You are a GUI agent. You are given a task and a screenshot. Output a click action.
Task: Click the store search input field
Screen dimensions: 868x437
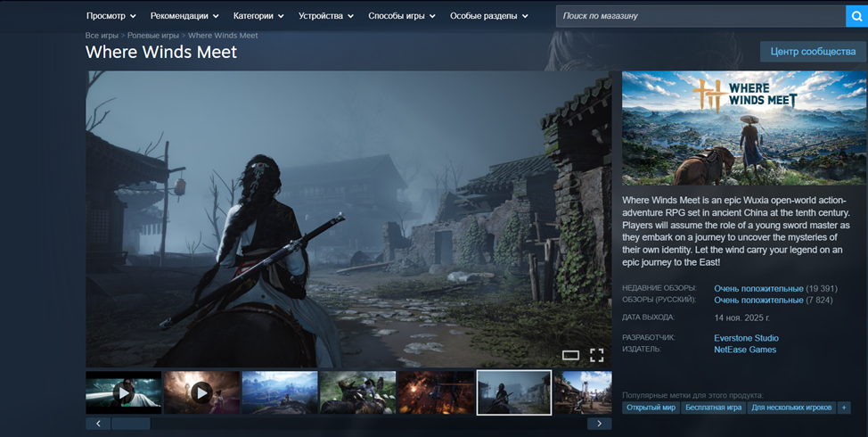pyautogui.click(x=700, y=16)
